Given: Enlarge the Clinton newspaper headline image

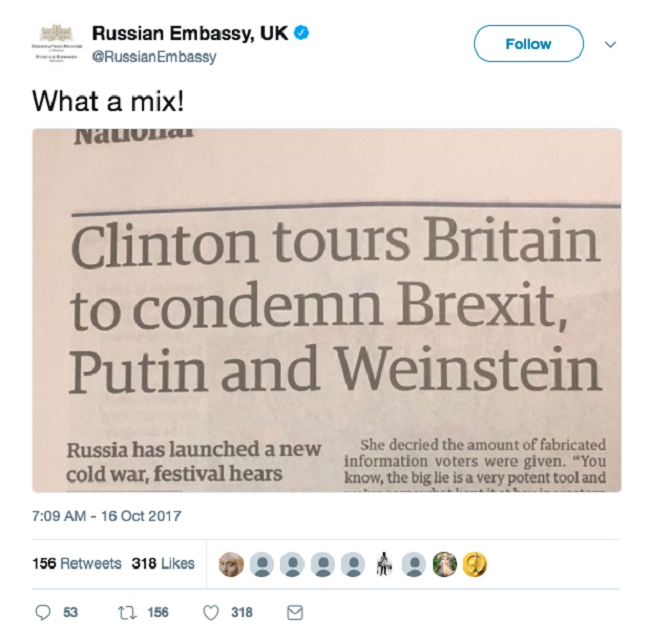Looking at the screenshot, I should coord(326,310).
